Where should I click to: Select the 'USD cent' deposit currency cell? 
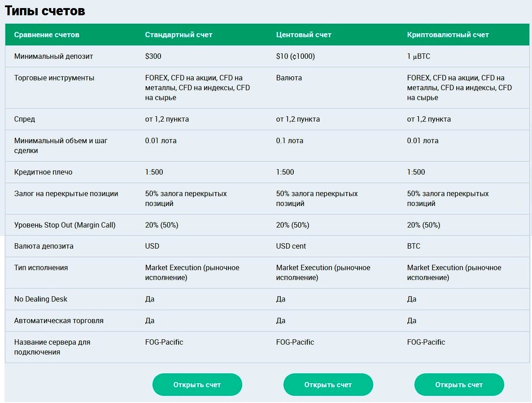tap(291, 246)
